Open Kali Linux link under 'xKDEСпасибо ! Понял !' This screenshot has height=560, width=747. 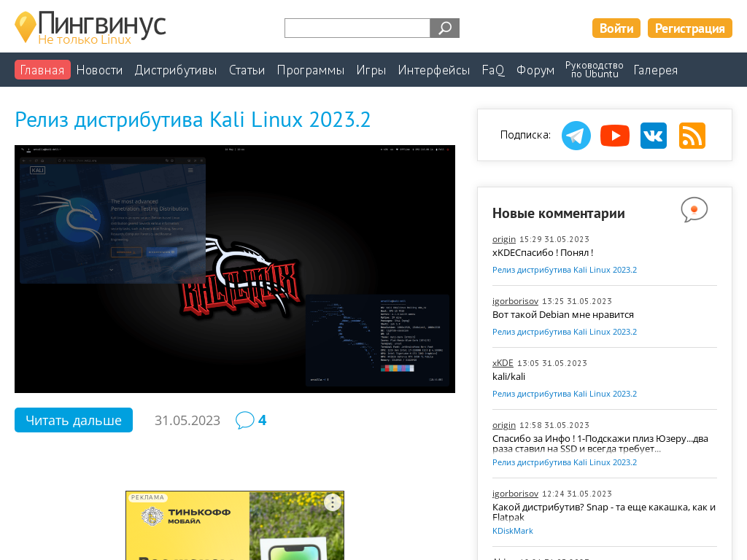tap(564, 270)
